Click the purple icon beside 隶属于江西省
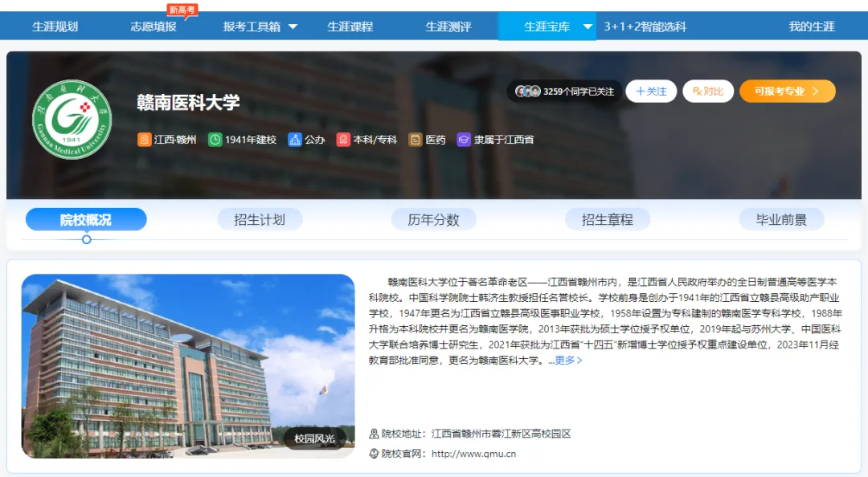Viewport: 868px width, 477px height. (x=464, y=140)
